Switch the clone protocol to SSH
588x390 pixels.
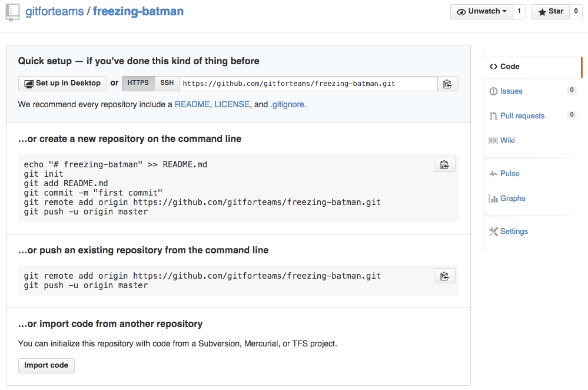pos(167,83)
